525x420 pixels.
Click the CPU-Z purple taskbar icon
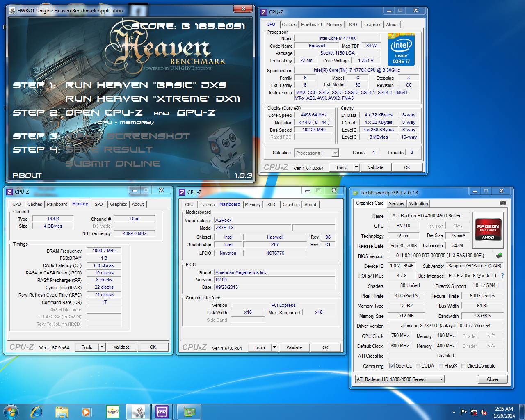coord(162,412)
